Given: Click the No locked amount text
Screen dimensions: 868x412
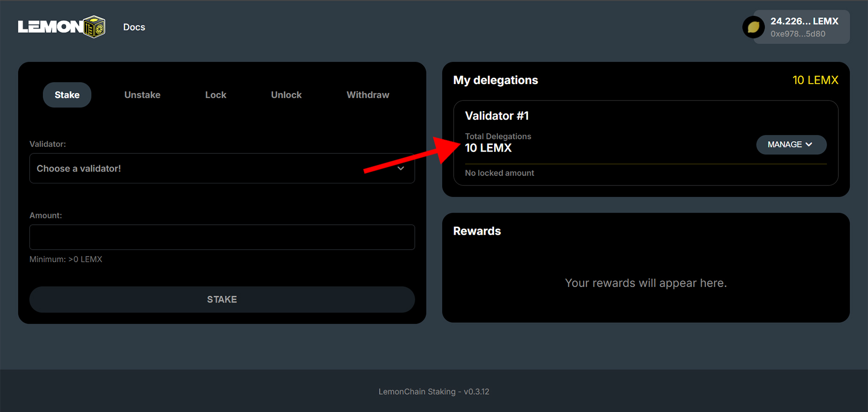Looking at the screenshot, I should coord(499,173).
